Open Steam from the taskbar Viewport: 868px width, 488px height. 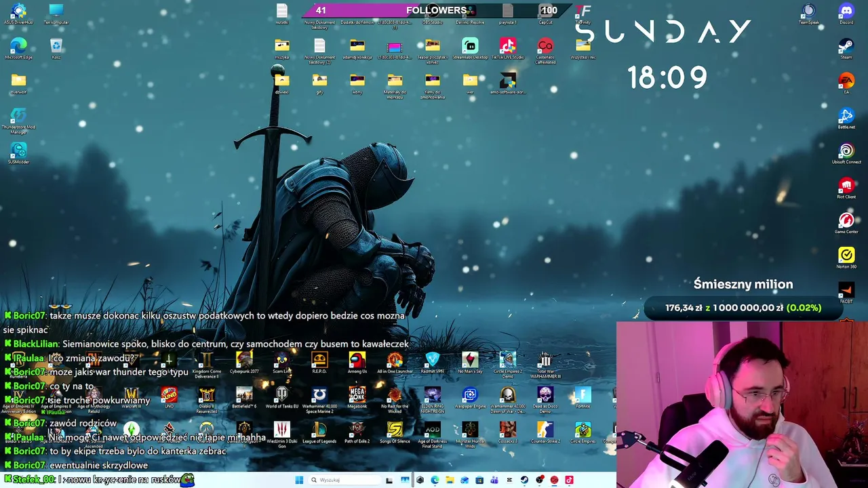(524, 480)
